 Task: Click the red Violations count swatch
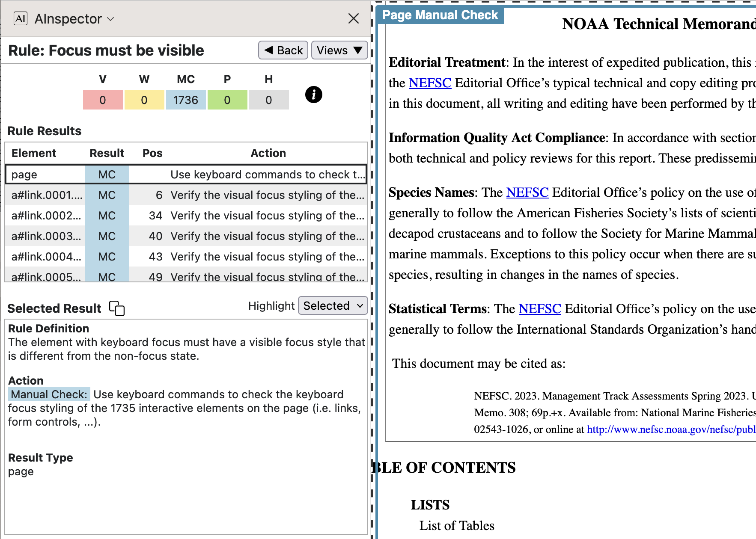[103, 100]
